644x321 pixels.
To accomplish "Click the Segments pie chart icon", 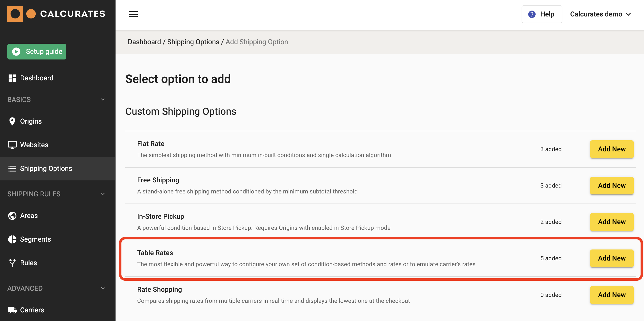I will pos(12,239).
